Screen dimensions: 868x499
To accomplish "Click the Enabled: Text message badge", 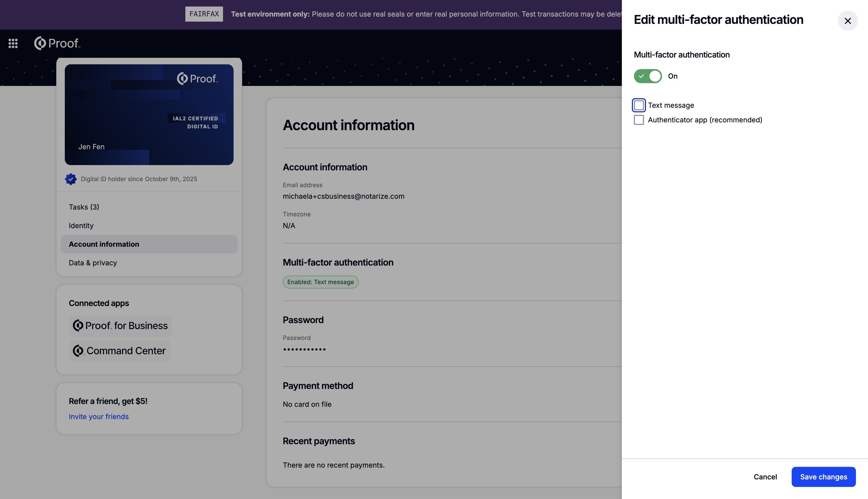I will point(320,282).
